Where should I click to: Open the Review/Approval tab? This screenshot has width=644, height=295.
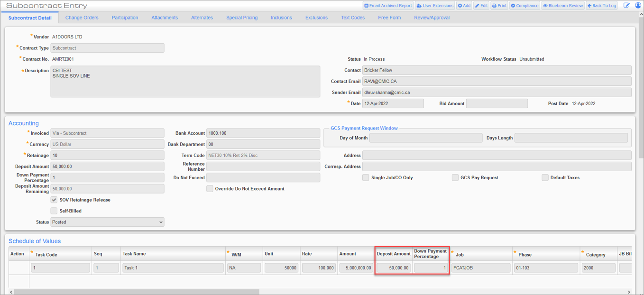pos(432,18)
